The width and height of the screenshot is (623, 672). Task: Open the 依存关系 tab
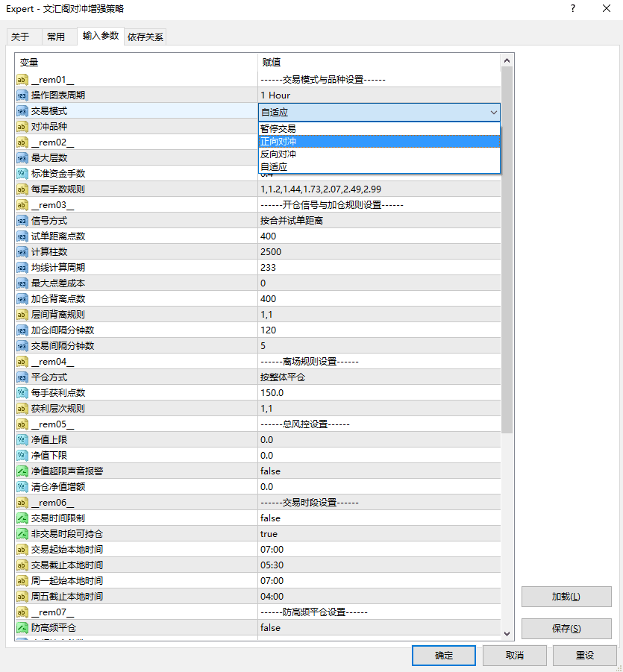tap(145, 35)
